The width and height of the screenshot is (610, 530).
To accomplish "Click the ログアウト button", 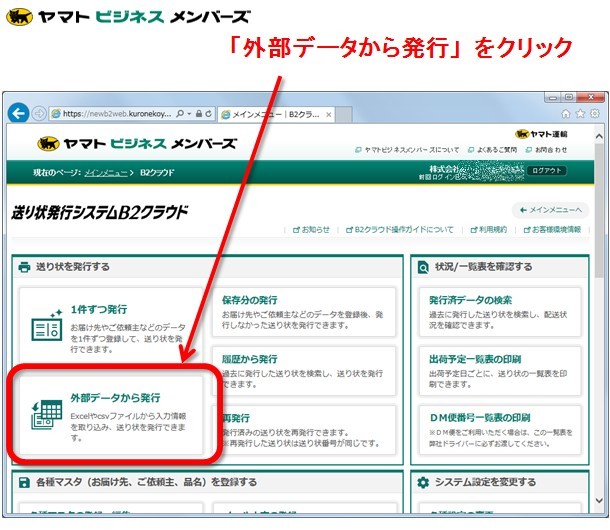I will [547, 170].
